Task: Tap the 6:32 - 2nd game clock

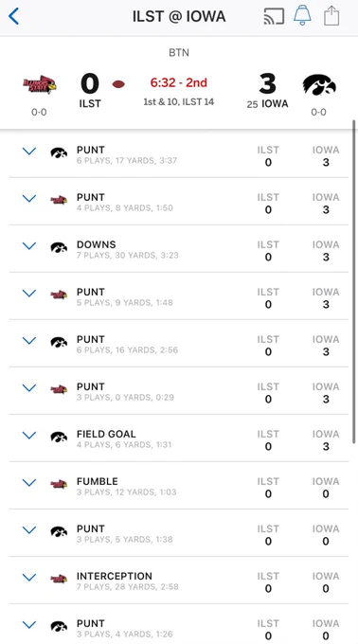Action: [179, 82]
